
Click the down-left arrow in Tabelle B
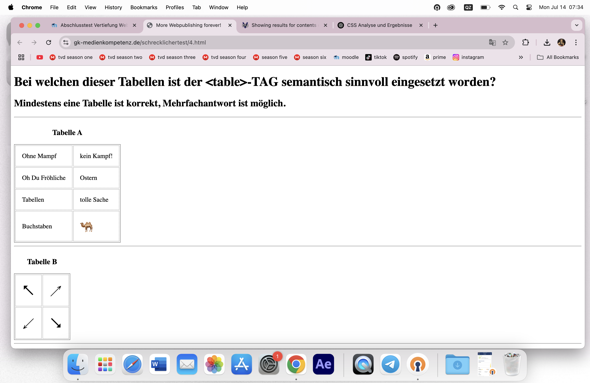(x=28, y=323)
